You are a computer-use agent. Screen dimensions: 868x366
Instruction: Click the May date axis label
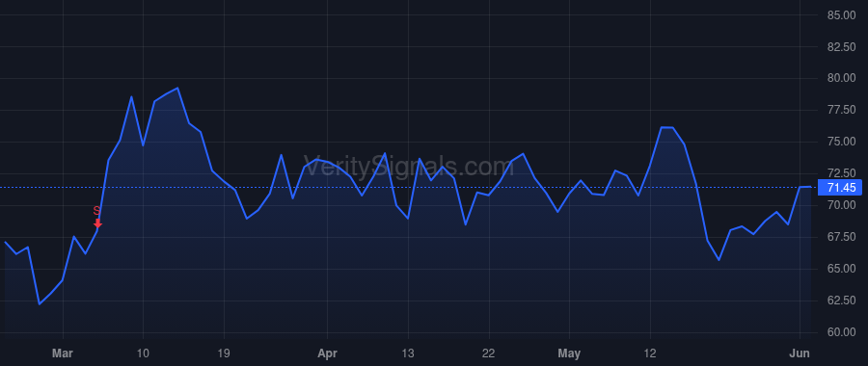point(569,353)
